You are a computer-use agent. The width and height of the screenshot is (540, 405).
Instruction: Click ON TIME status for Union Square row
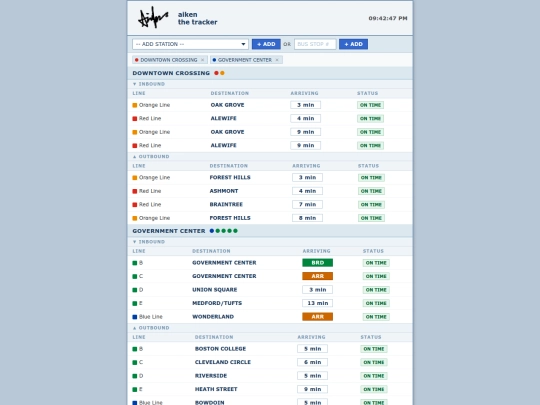pyautogui.click(x=376, y=290)
